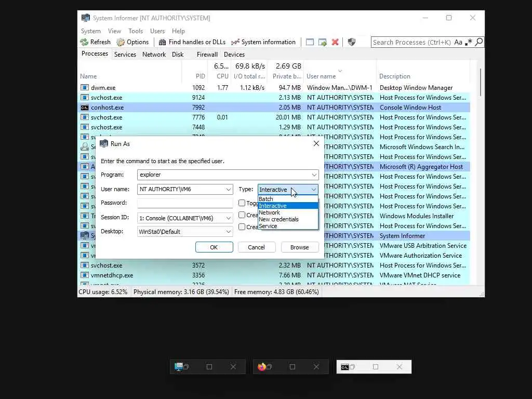Click the vmnetdhcp.exe process icon
Screen dimensions: 532x399
pyautogui.click(x=85, y=275)
